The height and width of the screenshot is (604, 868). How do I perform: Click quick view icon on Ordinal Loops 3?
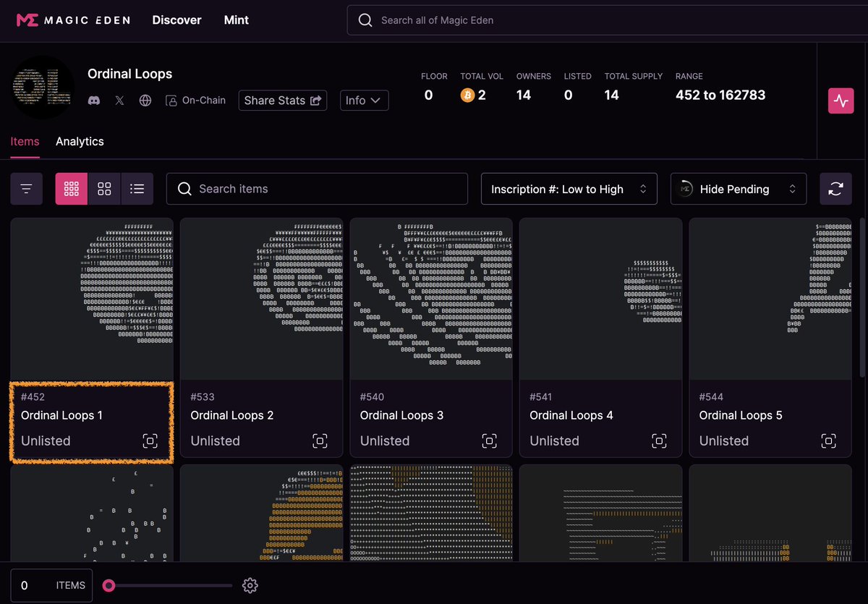(489, 441)
